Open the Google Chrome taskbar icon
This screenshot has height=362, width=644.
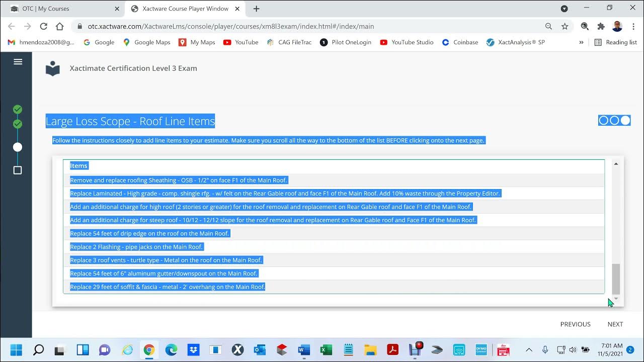[149, 349]
